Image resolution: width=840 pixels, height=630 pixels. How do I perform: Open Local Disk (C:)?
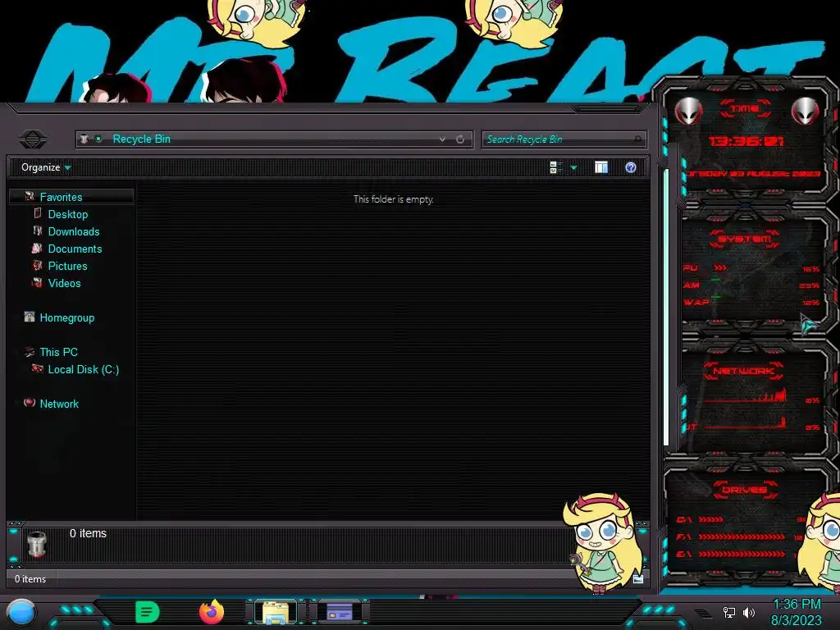point(84,369)
